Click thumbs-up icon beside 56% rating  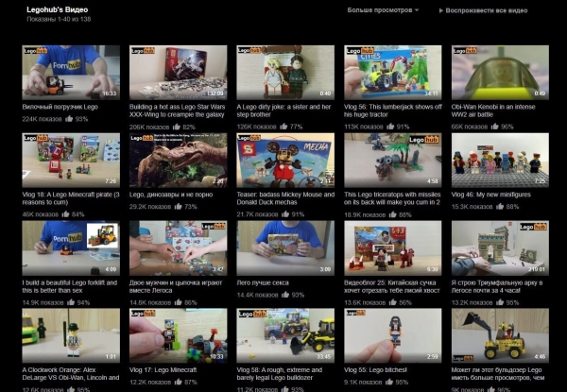(393, 302)
